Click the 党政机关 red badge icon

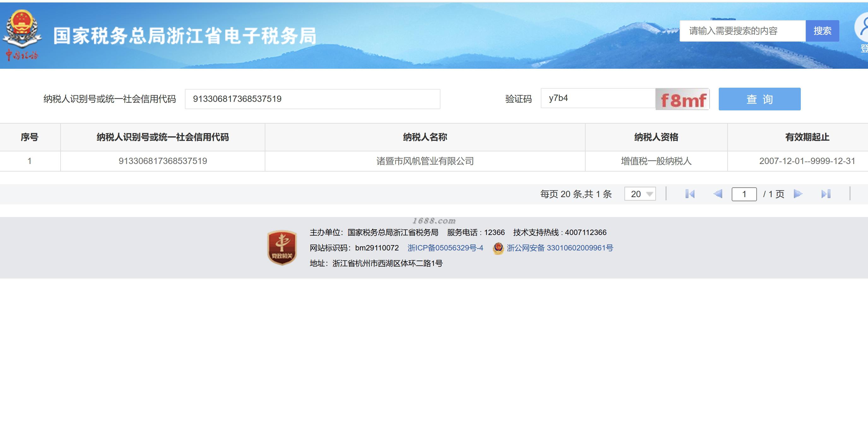point(282,248)
